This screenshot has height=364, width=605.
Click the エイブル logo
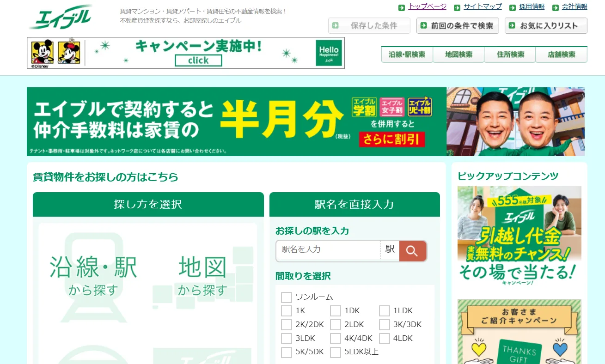pyautogui.click(x=60, y=17)
